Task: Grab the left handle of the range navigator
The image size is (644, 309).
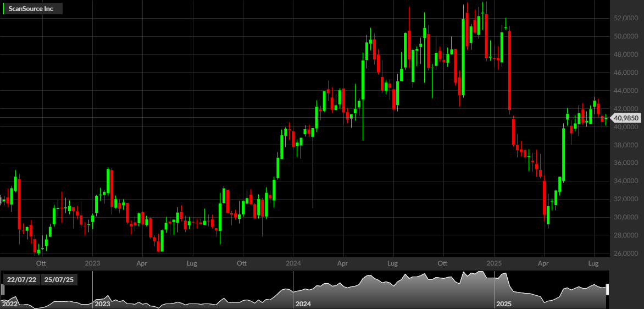Action: pos(2,290)
